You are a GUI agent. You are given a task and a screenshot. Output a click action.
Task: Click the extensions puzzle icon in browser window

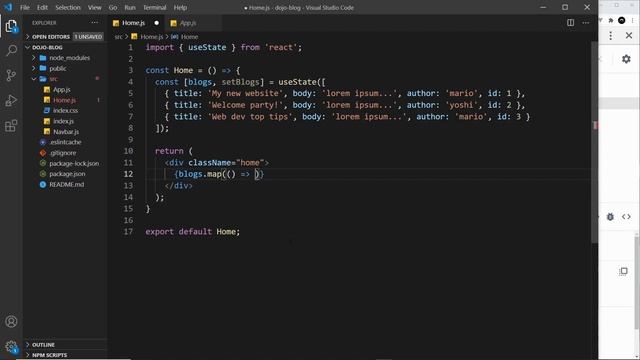click(x=610, y=20)
